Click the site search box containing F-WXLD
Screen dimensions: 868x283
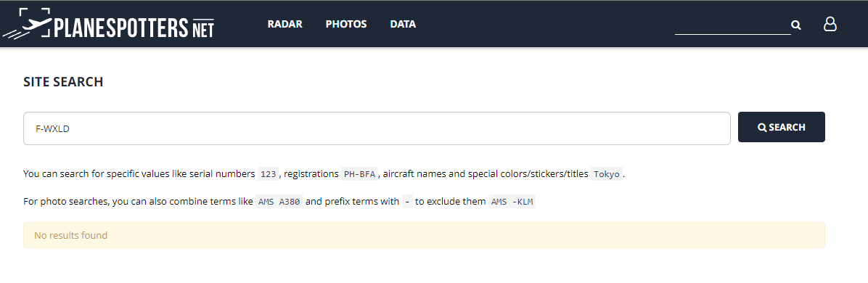[377, 128]
